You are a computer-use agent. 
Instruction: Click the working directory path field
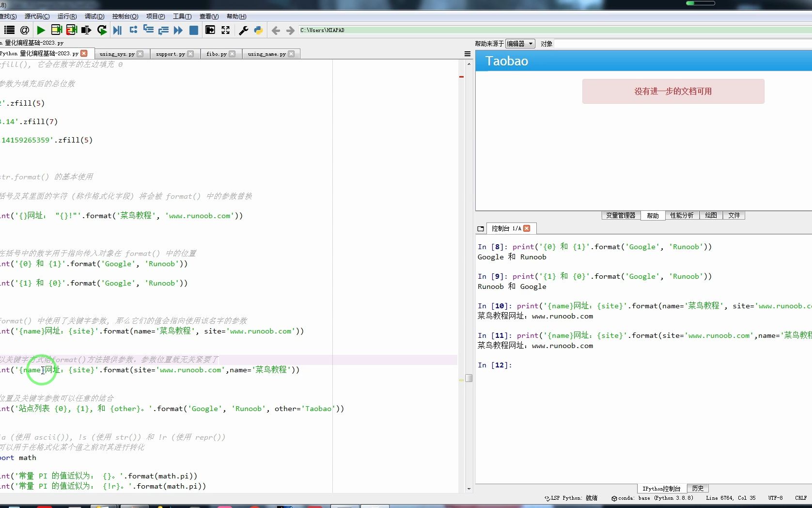click(555, 30)
